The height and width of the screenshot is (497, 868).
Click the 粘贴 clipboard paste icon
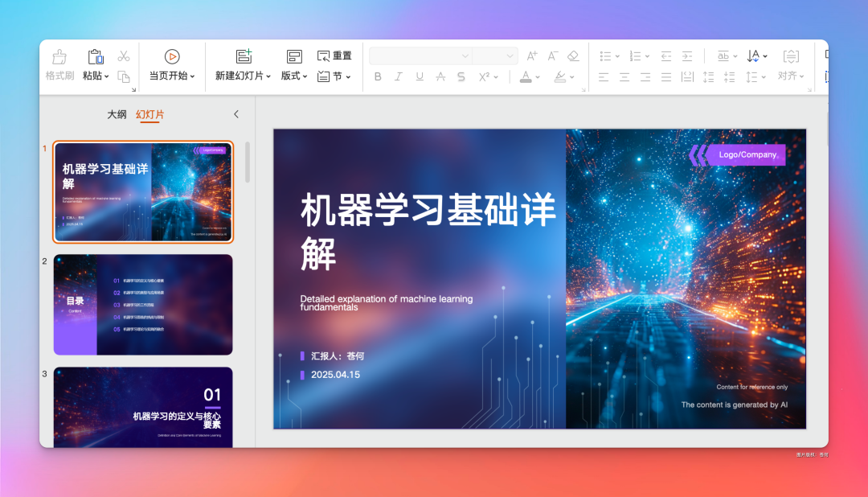(x=95, y=56)
